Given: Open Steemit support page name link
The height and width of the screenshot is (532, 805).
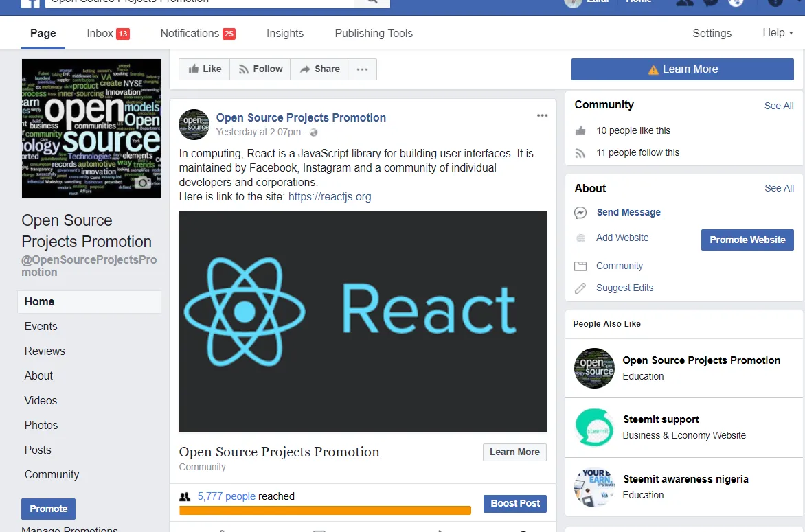Looking at the screenshot, I should pyautogui.click(x=661, y=419).
